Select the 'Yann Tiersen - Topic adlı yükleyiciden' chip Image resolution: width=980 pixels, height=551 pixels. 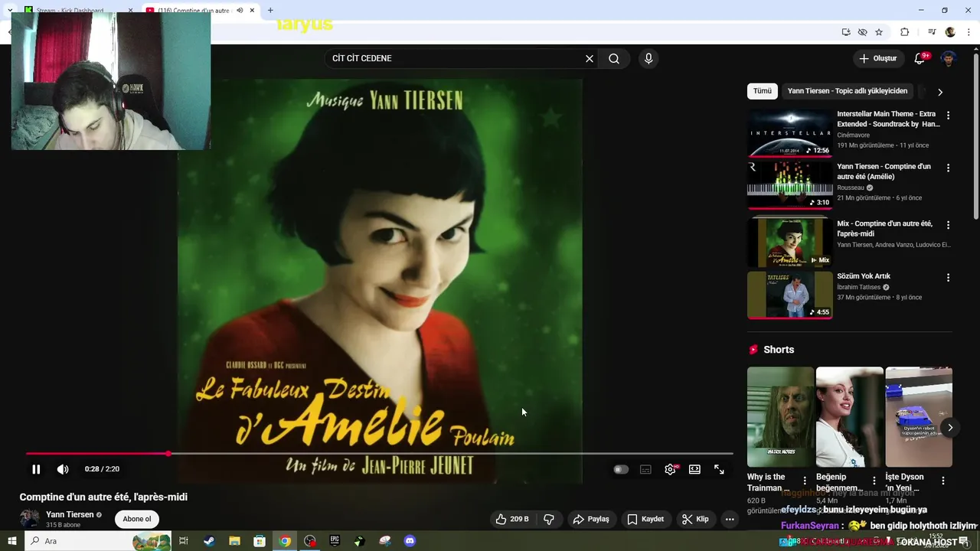(848, 91)
